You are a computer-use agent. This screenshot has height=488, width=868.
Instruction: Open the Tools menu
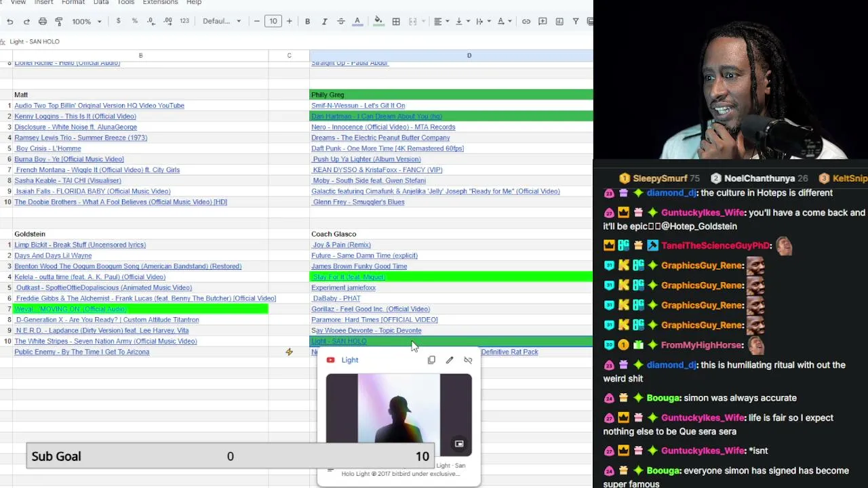coord(125,3)
